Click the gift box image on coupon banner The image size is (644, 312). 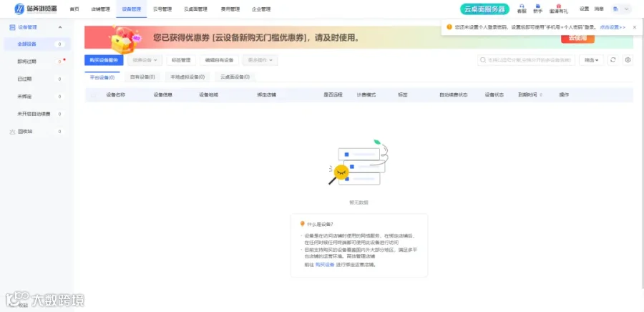124,40
